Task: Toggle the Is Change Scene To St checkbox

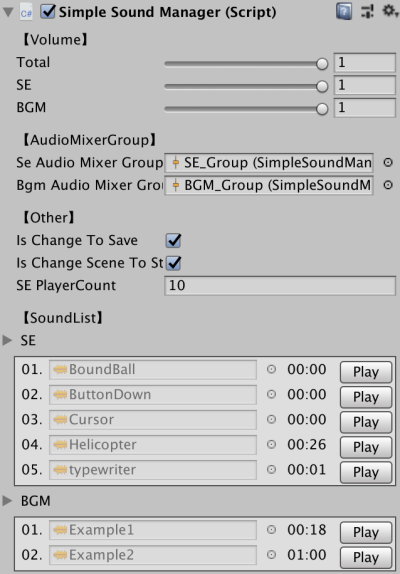Action: [x=173, y=263]
